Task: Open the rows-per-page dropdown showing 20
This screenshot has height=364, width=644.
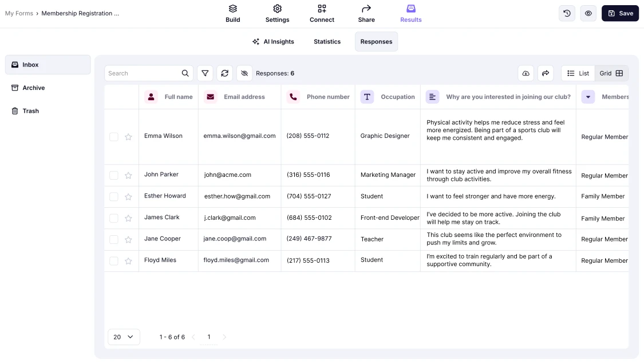Action: 124,337
